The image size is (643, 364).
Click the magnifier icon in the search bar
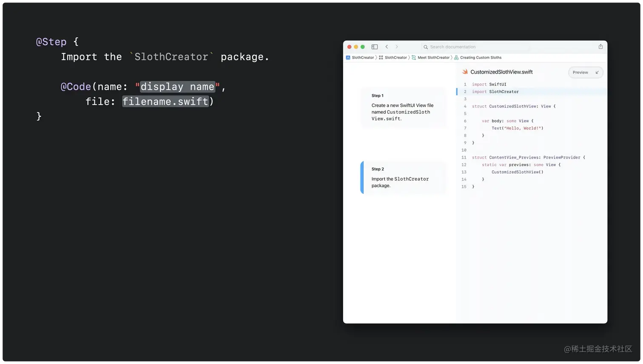425,47
